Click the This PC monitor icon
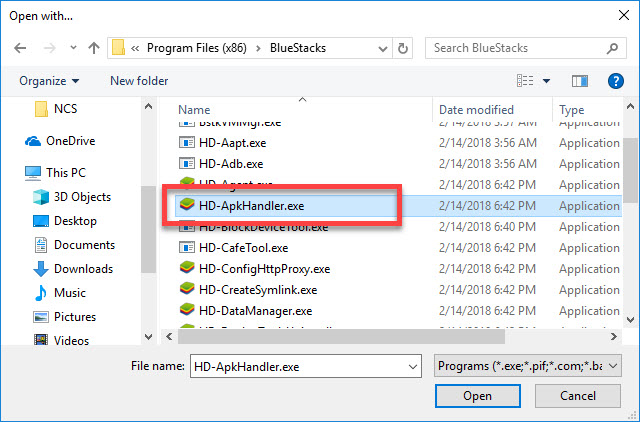640x422 pixels. [x=33, y=173]
